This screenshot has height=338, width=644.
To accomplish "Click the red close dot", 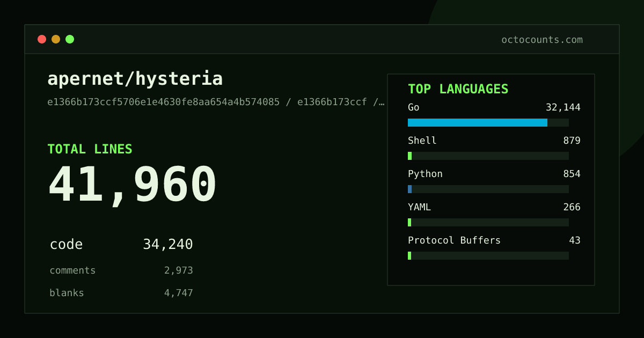I will pyautogui.click(x=42, y=39).
